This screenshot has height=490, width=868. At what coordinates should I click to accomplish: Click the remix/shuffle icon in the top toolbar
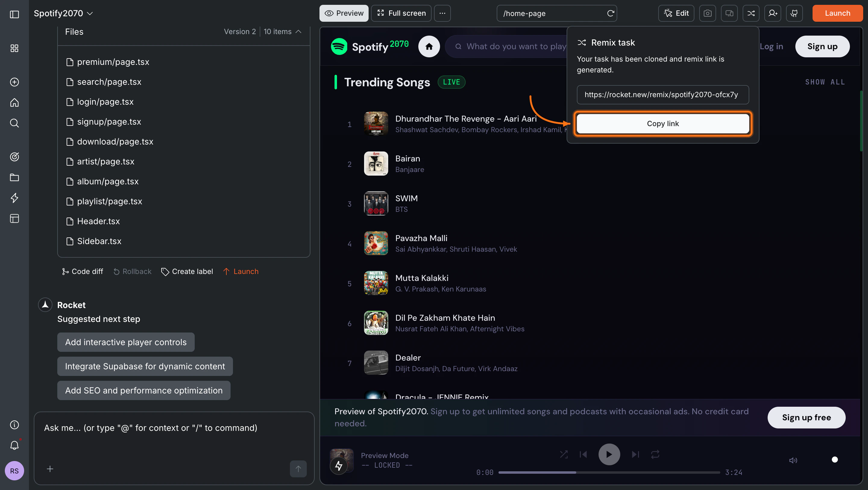pos(751,13)
